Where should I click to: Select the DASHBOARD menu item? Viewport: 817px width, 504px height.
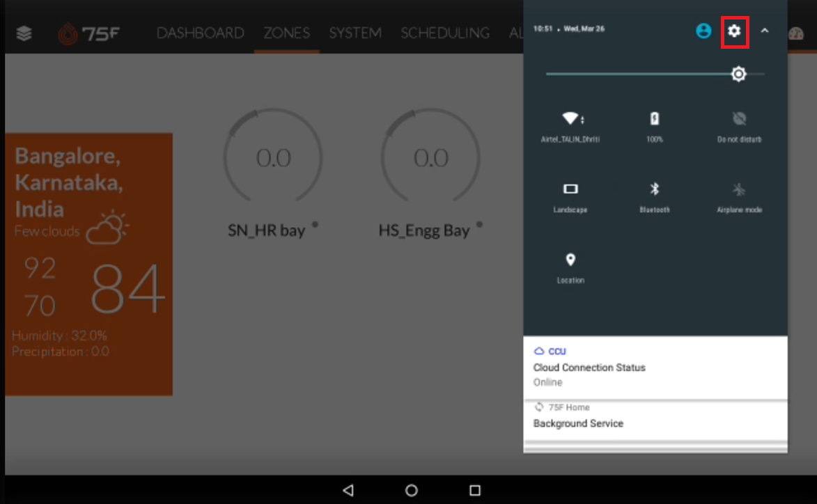201,32
